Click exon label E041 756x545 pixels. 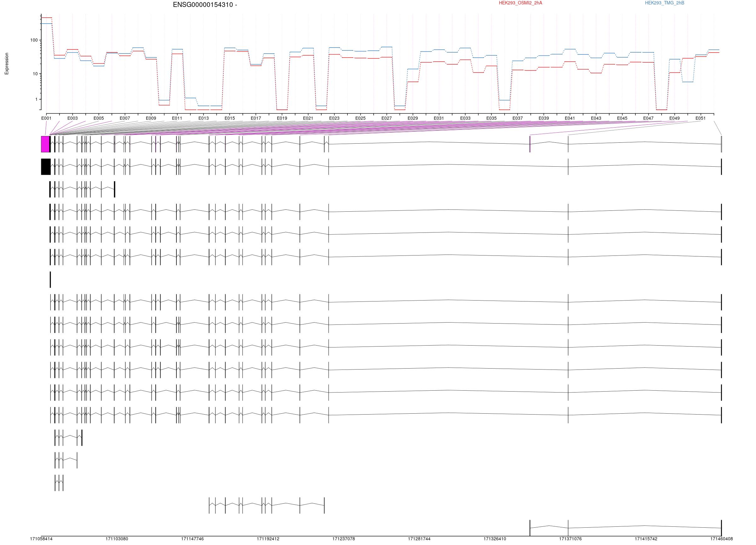coord(570,118)
